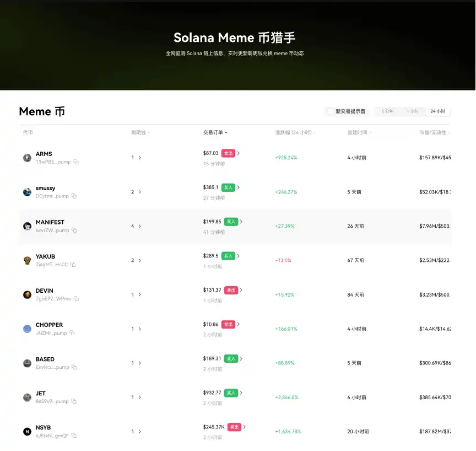
Task: Copy the YAKUB token address
Action: pyautogui.click(x=73, y=265)
